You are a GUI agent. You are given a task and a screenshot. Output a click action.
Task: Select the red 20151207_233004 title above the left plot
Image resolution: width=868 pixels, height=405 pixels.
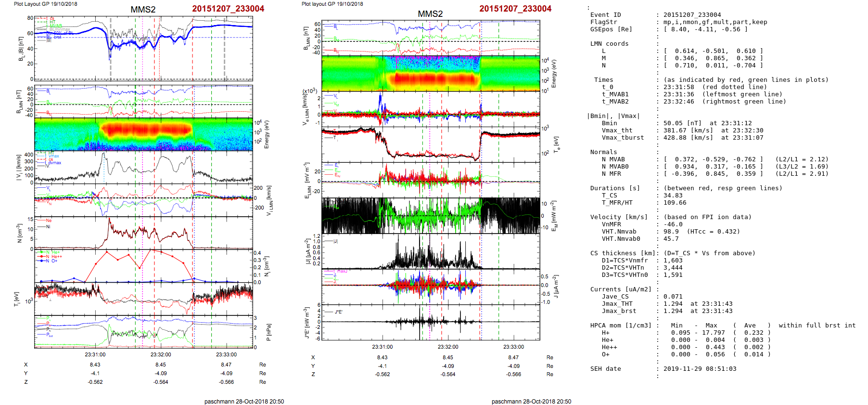pos(228,9)
